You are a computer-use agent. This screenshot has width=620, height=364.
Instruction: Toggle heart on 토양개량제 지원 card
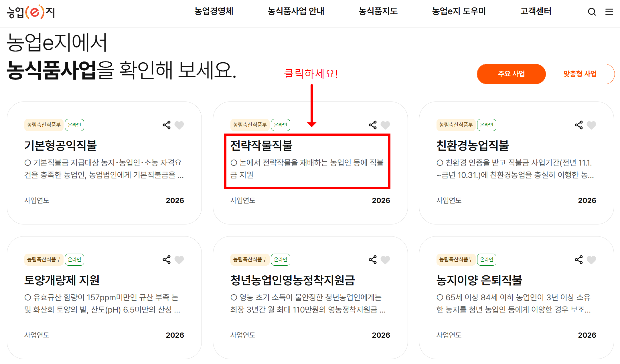[179, 260]
